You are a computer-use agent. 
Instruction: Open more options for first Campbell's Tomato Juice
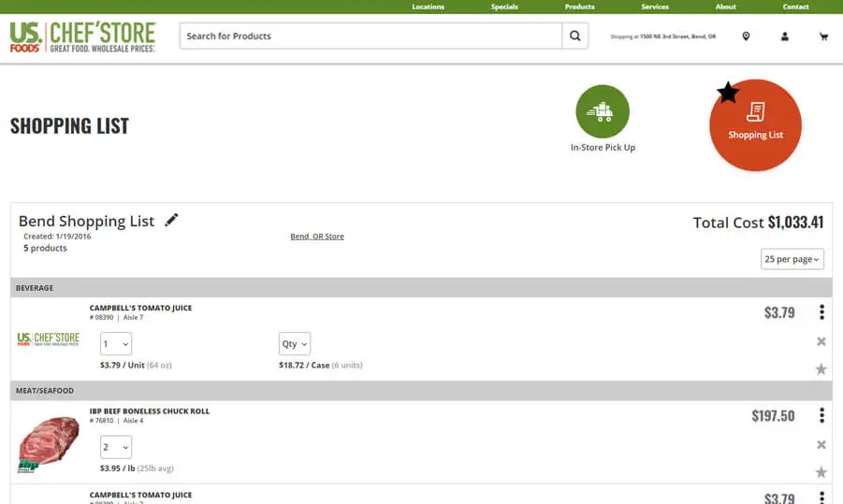(x=821, y=312)
